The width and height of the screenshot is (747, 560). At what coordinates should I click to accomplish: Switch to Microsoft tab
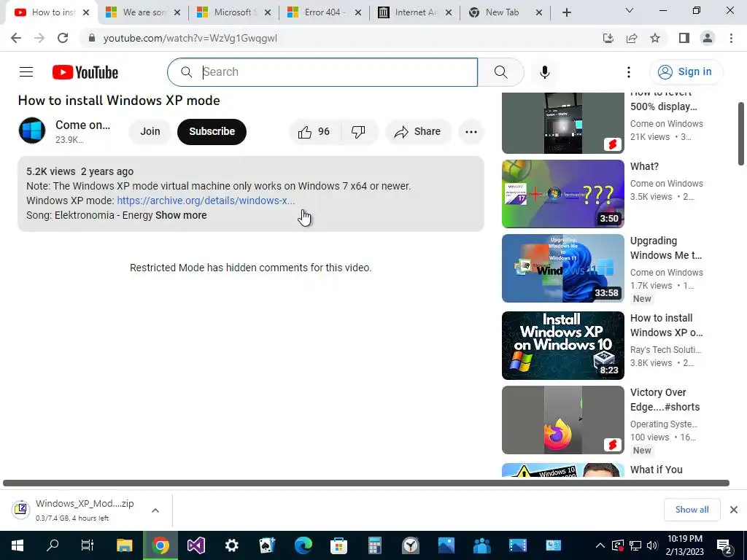click(x=233, y=12)
